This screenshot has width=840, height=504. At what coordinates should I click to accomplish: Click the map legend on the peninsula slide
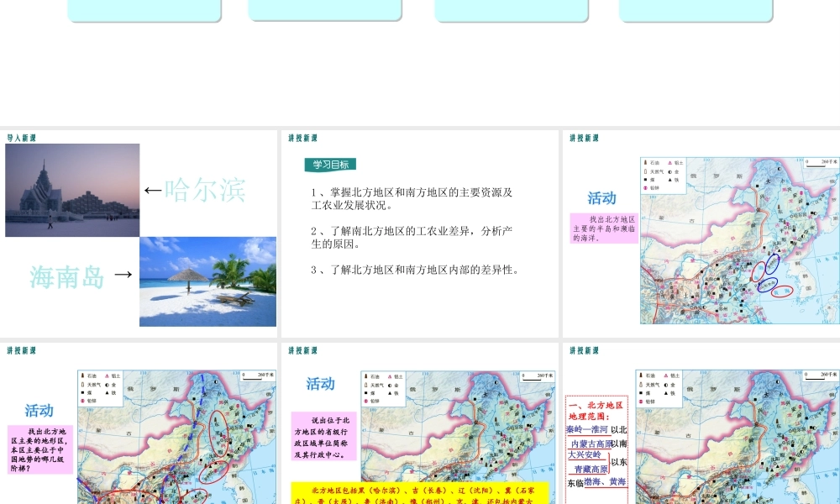[664, 175]
